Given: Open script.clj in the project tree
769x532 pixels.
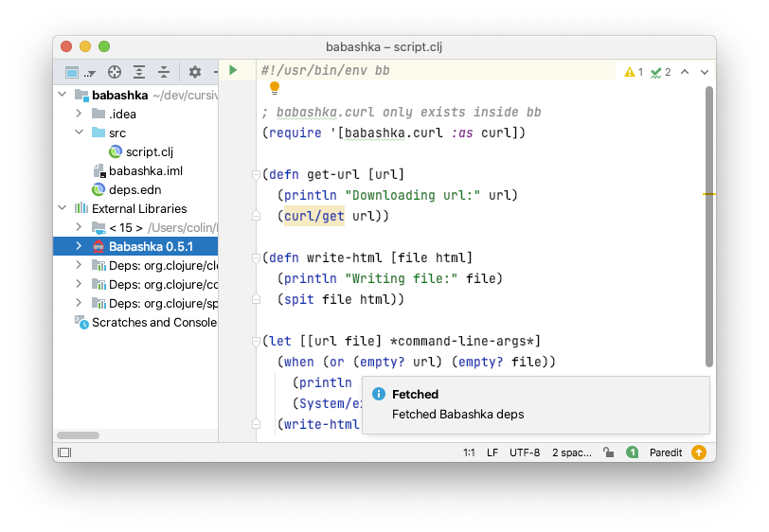Looking at the screenshot, I should 149,152.
